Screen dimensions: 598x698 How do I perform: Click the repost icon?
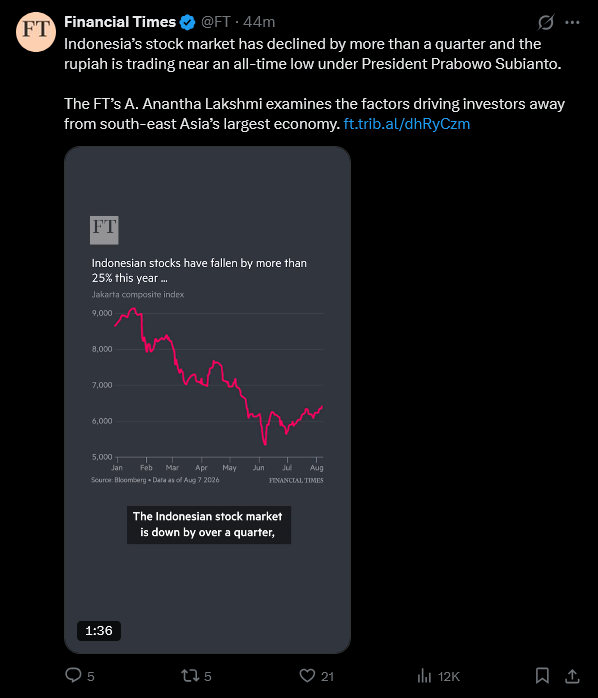click(190, 676)
